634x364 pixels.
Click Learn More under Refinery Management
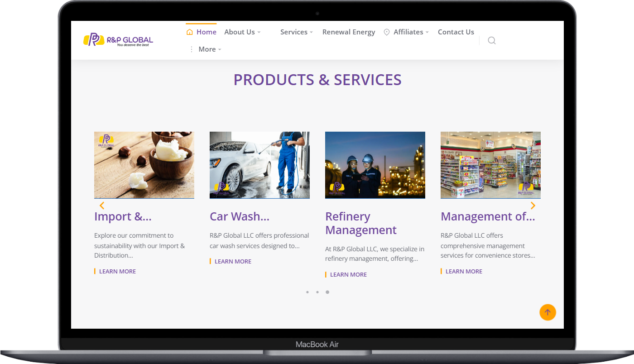pyautogui.click(x=348, y=274)
